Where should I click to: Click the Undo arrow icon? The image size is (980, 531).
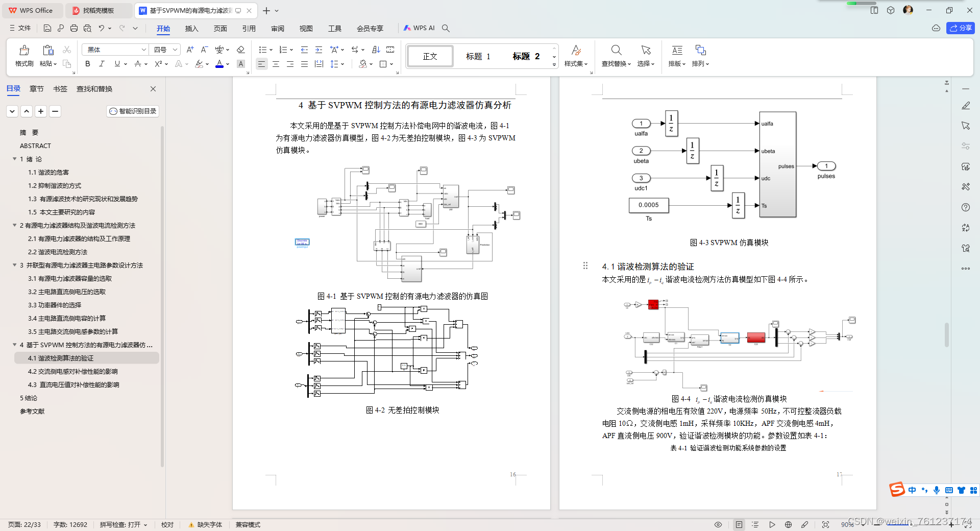pos(102,28)
